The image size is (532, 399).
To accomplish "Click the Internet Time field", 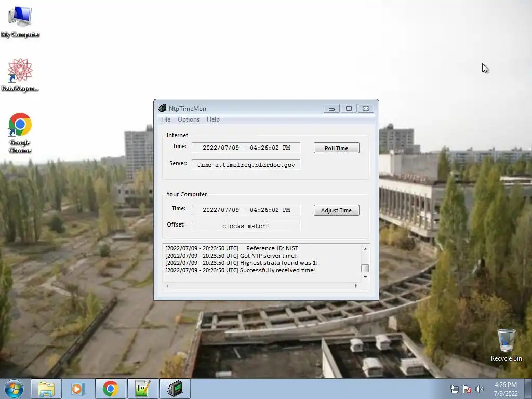I will tap(246, 148).
